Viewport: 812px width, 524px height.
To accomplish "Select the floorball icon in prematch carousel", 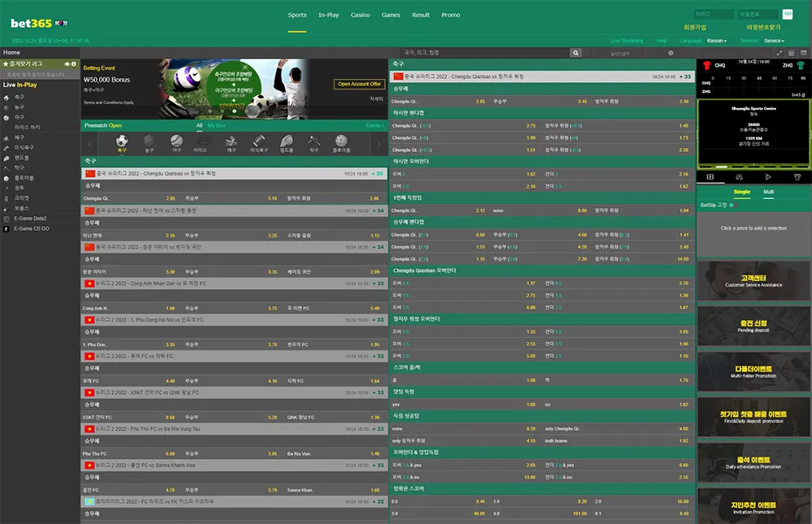I will click(341, 142).
